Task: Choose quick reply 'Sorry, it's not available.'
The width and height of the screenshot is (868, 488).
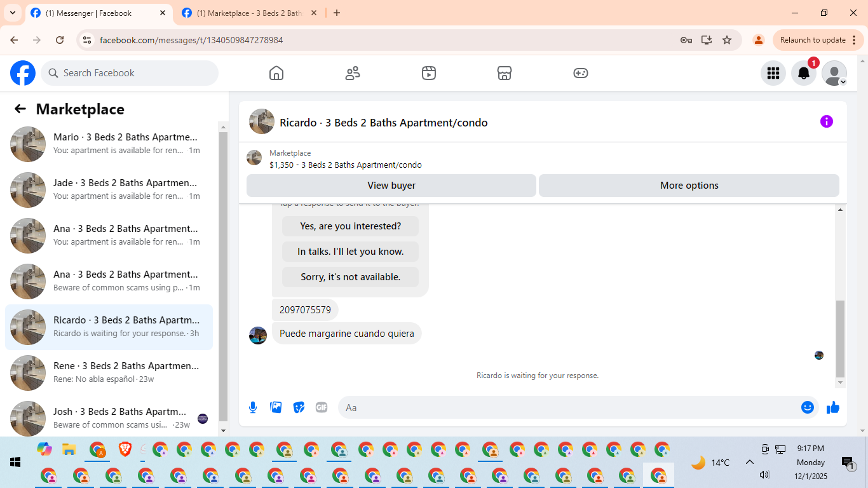Action: pyautogui.click(x=351, y=277)
